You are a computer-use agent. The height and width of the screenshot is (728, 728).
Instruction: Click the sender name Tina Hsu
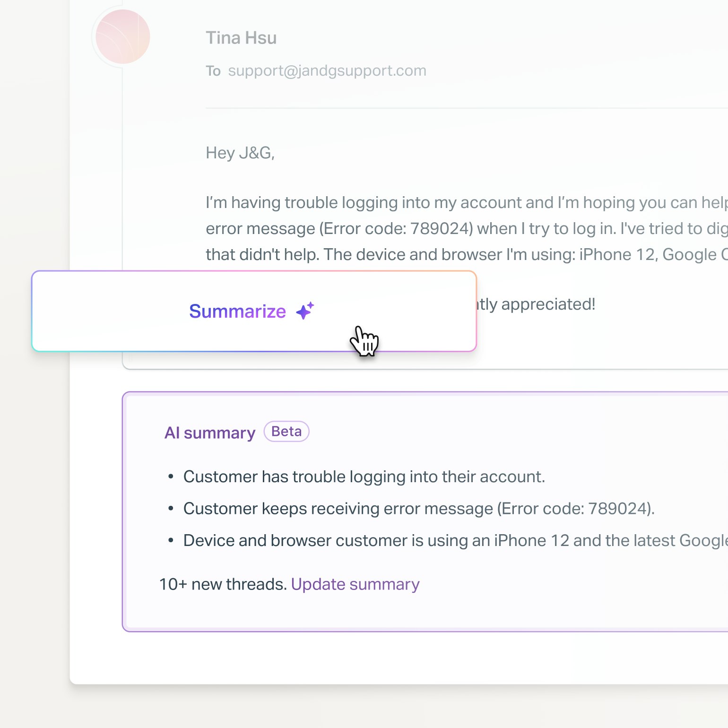point(241,38)
